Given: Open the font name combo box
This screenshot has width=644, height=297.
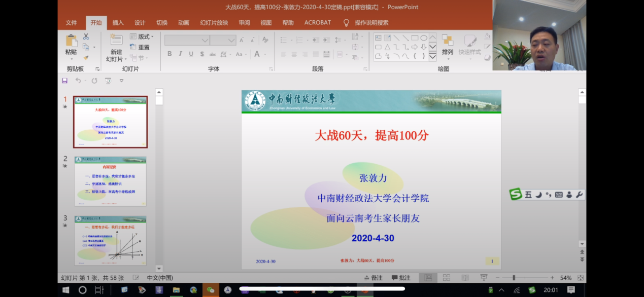Looking at the screenshot, I should click(187, 40).
